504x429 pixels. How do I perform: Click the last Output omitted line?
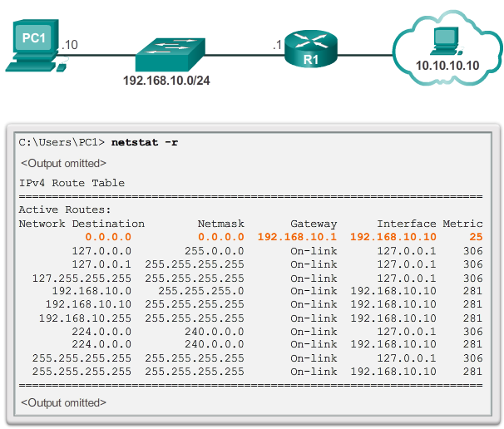pyautogui.click(x=64, y=402)
